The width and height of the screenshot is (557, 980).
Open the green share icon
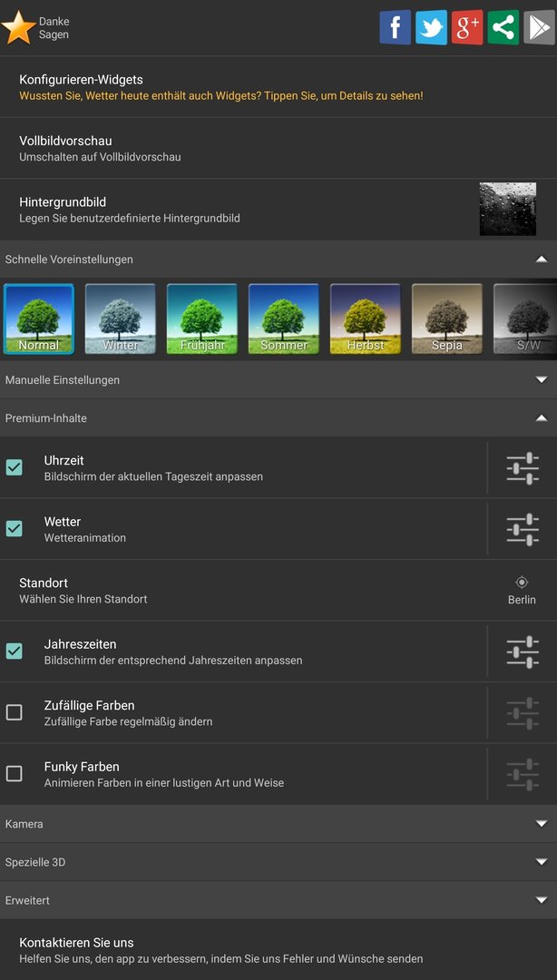tap(503, 27)
